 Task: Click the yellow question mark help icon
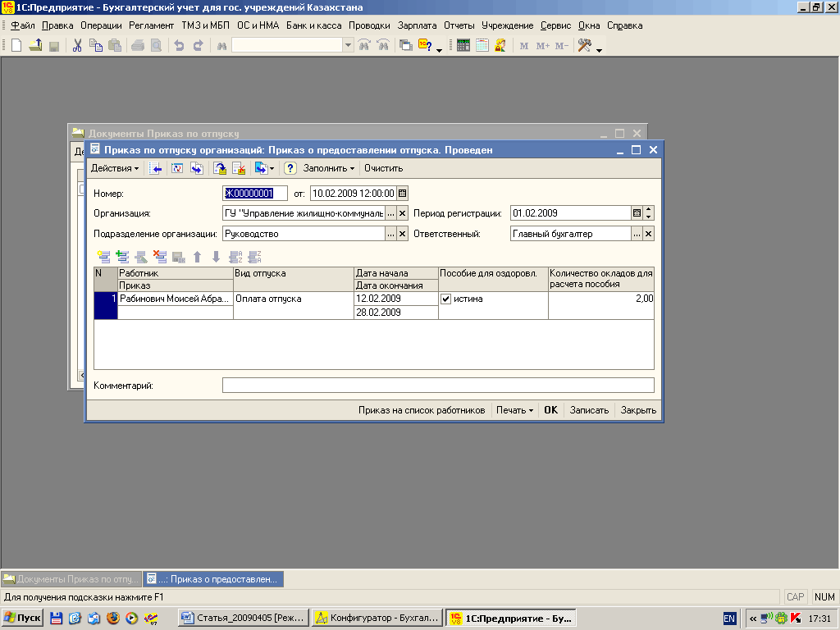(x=290, y=169)
